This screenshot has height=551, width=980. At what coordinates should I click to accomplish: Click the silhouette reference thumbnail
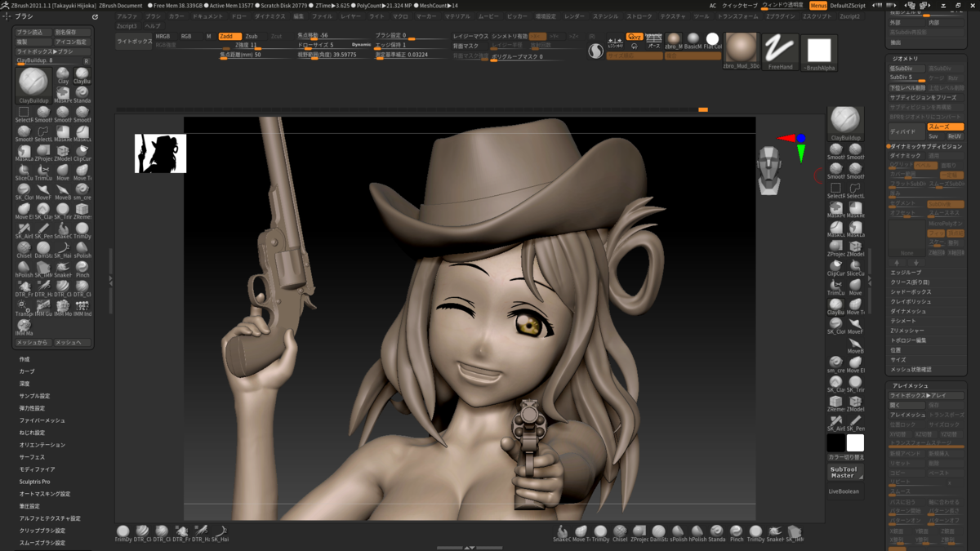[160, 153]
